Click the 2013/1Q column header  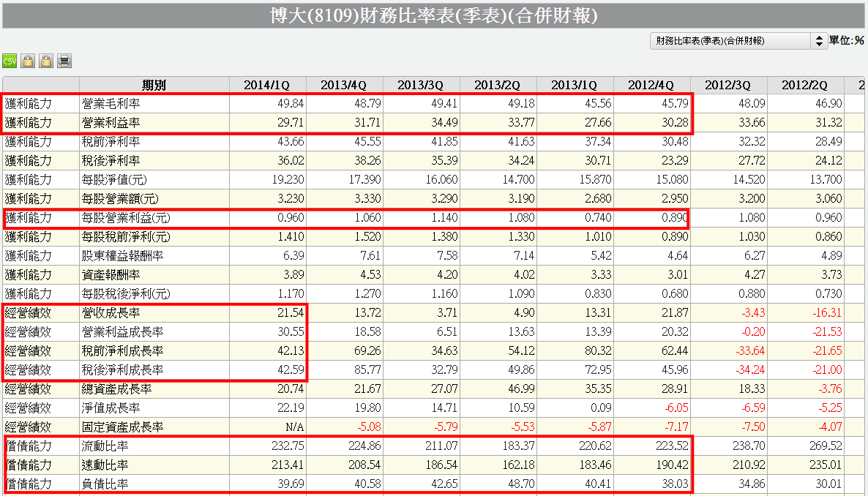click(x=575, y=86)
